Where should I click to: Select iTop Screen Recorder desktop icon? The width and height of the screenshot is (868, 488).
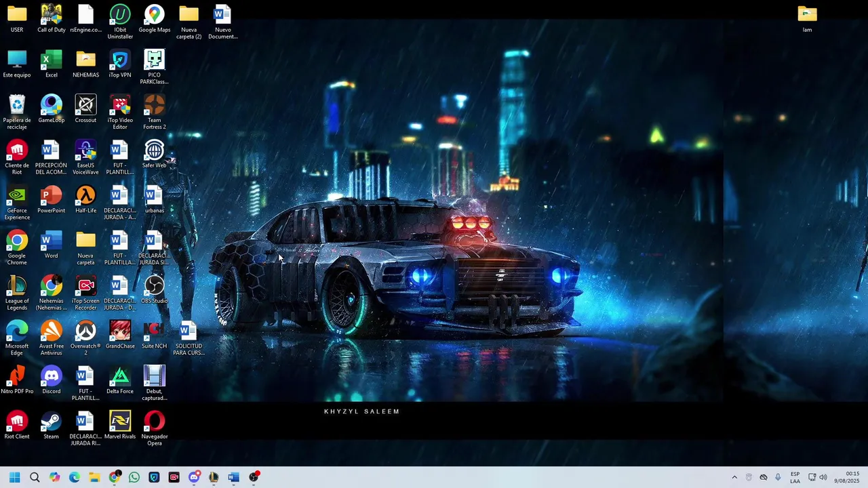coord(85,293)
